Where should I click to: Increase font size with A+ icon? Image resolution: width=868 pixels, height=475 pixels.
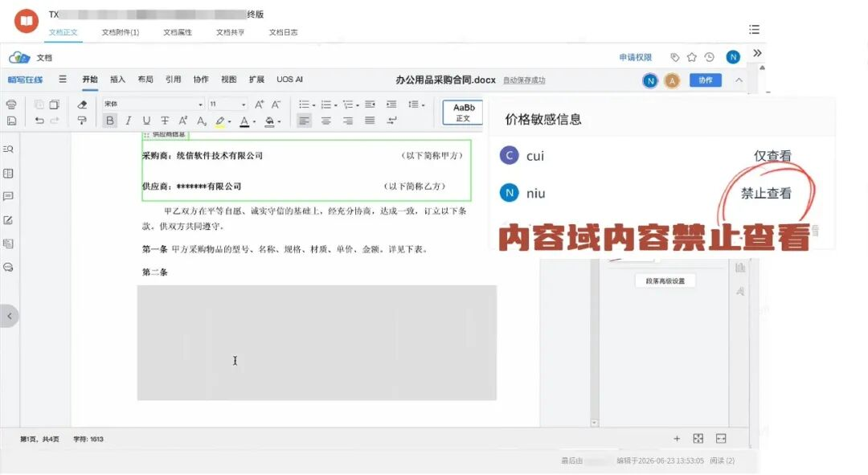[259, 104]
